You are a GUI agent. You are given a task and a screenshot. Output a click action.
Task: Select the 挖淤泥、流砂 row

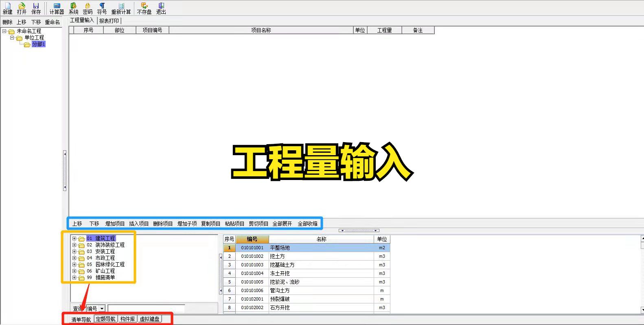tap(307, 282)
